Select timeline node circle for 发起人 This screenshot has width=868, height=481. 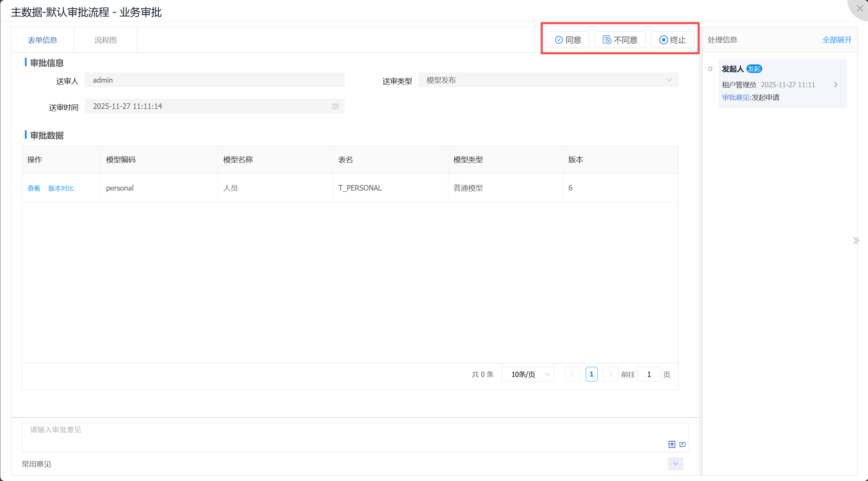(710, 69)
